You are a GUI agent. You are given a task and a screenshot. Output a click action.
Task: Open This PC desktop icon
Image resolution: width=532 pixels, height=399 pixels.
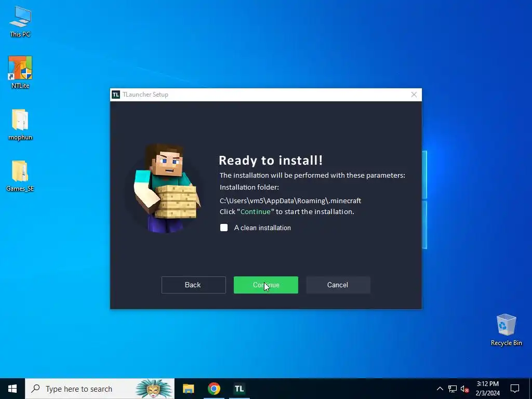pos(20,21)
